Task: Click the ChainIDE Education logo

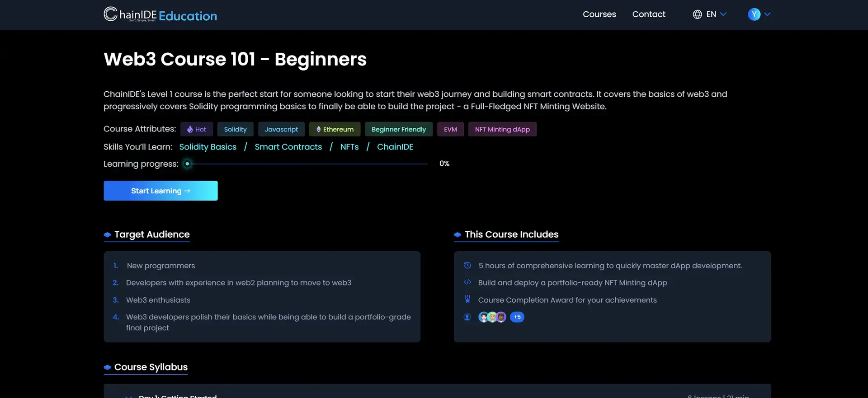Action: 160,15
